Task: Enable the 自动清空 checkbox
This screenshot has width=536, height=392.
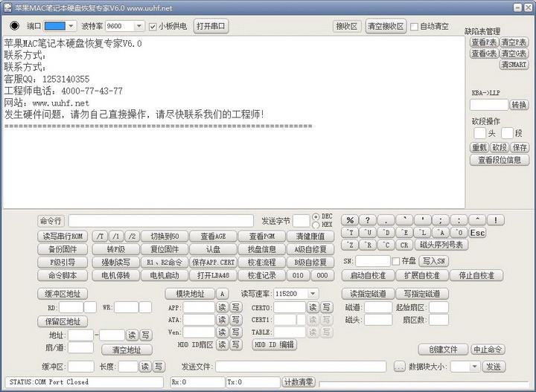Action: point(414,27)
